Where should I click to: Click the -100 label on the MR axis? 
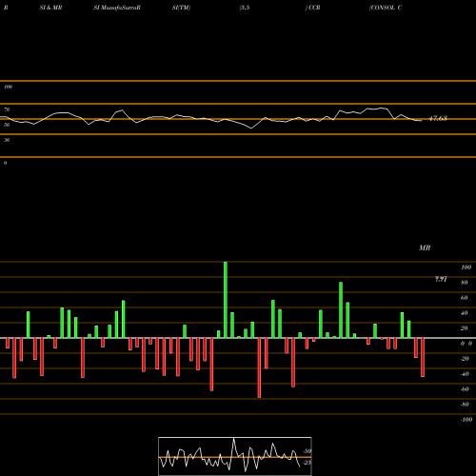tap(466, 420)
